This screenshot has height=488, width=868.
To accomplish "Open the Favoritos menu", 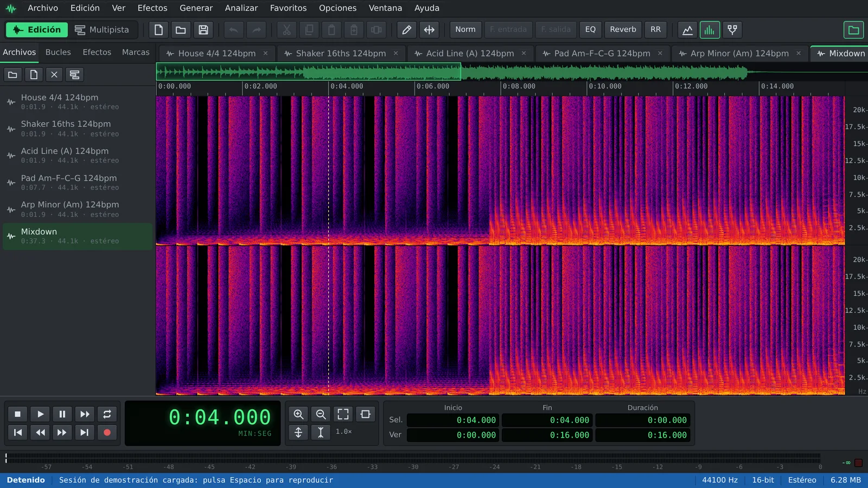I will pos(288,8).
